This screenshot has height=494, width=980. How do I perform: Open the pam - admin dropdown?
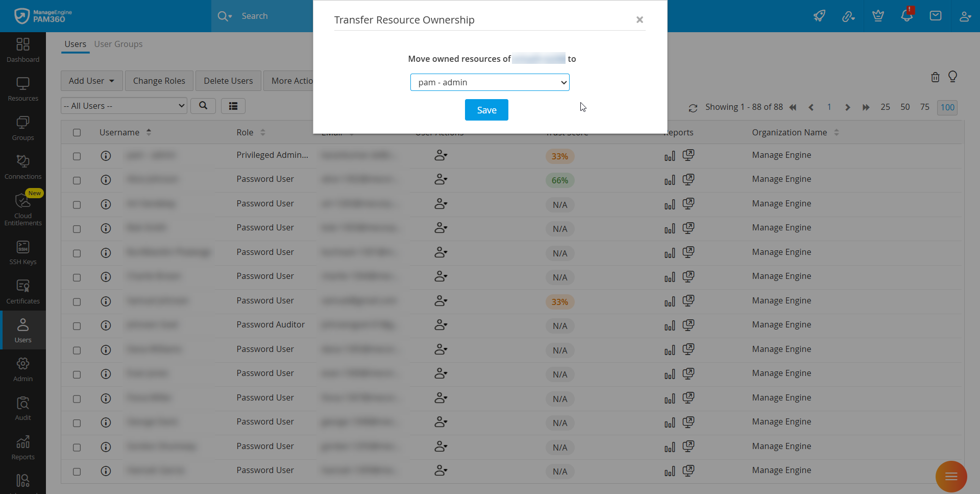489,82
